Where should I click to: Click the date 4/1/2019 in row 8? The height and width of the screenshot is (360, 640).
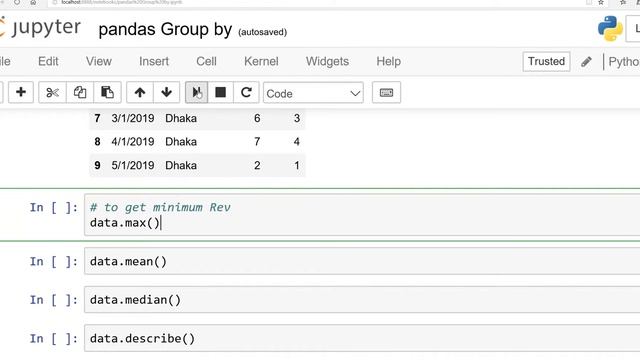click(x=133, y=142)
